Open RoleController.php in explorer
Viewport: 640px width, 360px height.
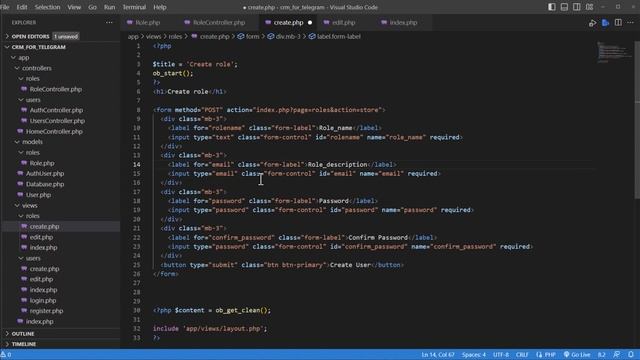point(56,89)
